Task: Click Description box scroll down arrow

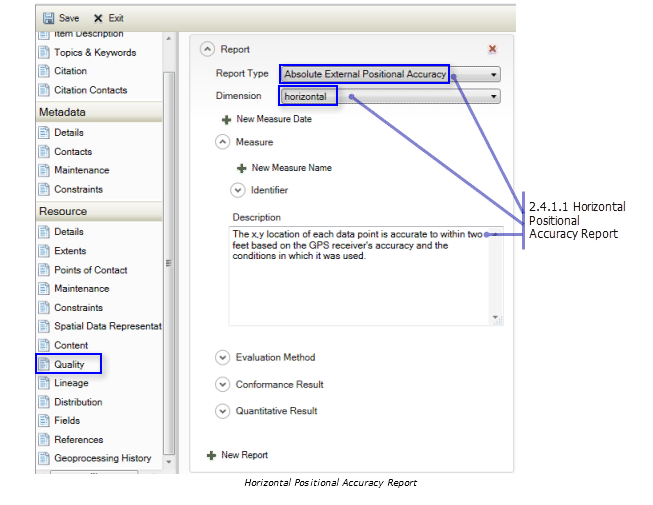Action: pos(496,317)
